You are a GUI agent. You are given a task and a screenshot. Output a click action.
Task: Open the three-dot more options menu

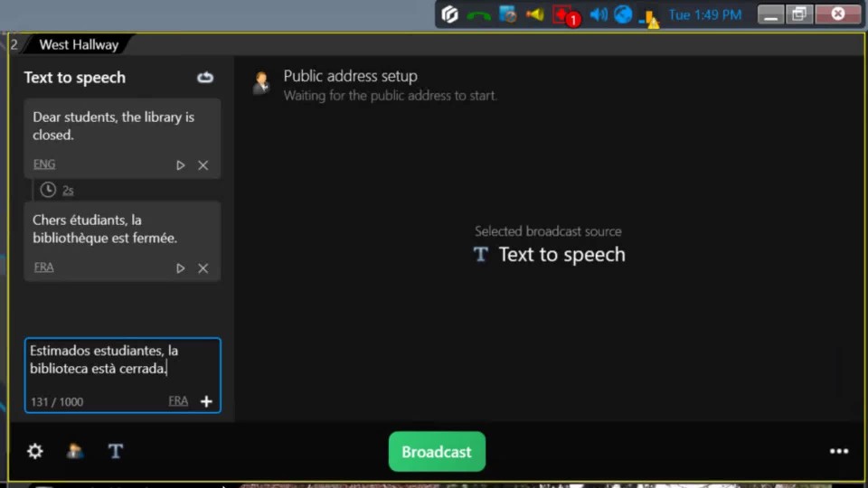(x=839, y=451)
